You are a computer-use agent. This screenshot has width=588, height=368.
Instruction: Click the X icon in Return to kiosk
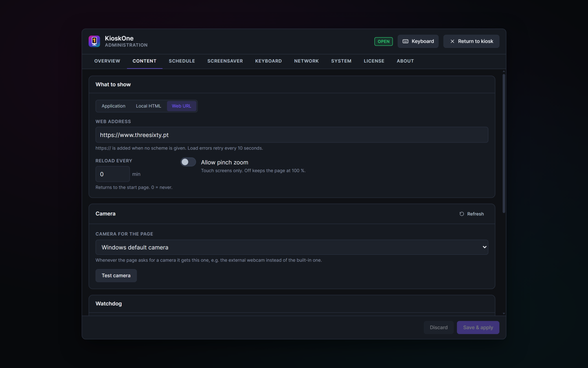tap(452, 41)
